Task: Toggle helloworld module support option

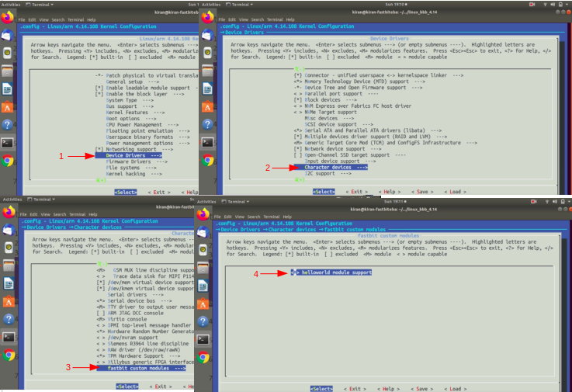Action: [331, 272]
